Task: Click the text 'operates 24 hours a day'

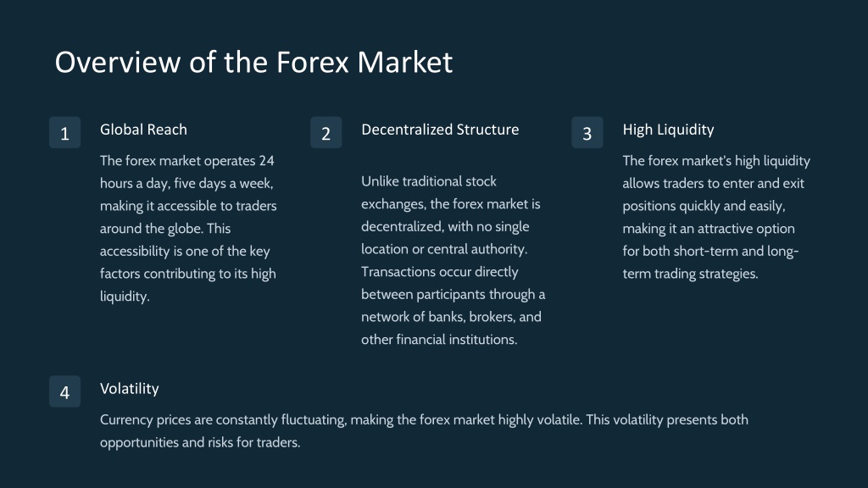Action: [187, 172]
